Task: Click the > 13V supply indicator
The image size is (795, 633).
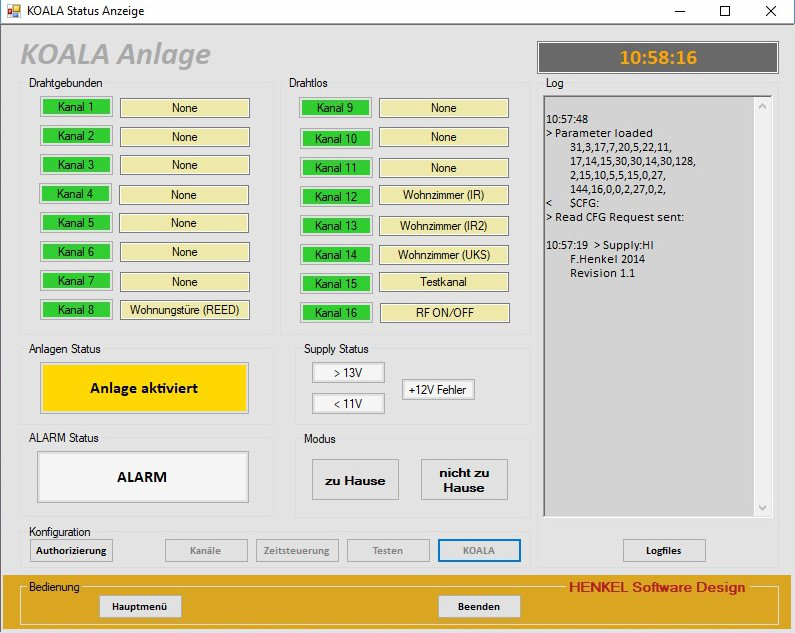Action: tap(348, 373)
